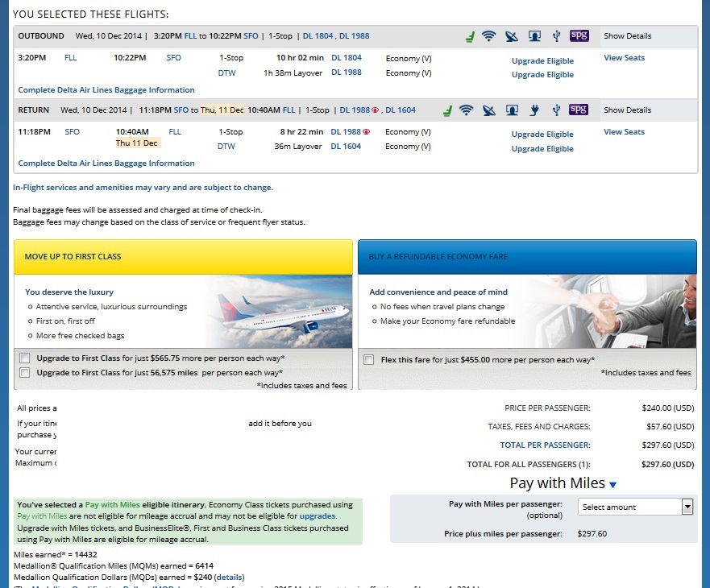
Task: Click the green seat icon on outbound flight
Action: point(470,36)
